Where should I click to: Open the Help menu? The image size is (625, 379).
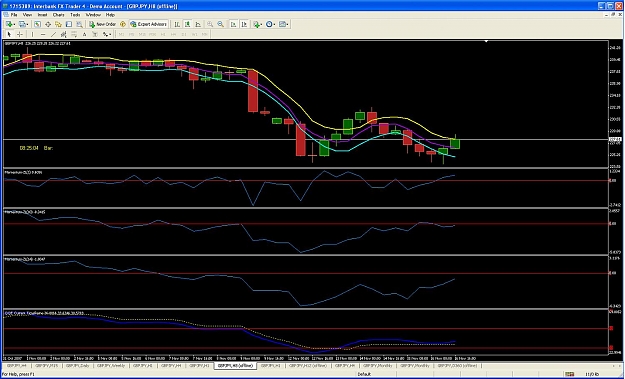[110, 15]
